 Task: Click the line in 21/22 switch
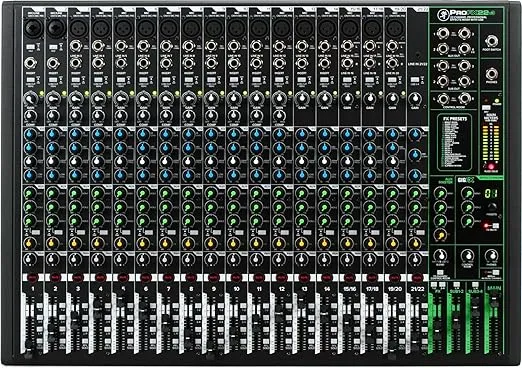tap(415, 80)
